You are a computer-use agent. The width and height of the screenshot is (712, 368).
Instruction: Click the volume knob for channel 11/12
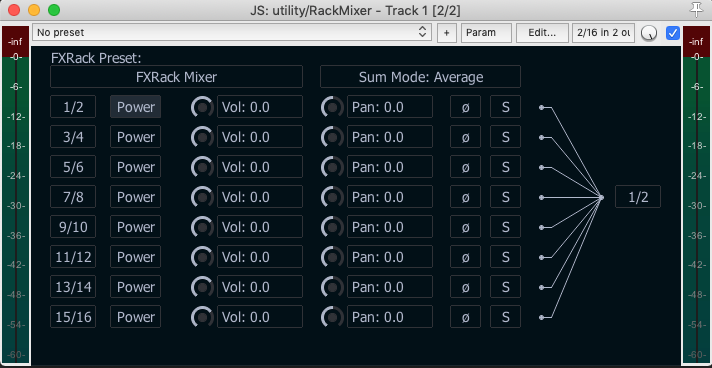tap(203, 257)
